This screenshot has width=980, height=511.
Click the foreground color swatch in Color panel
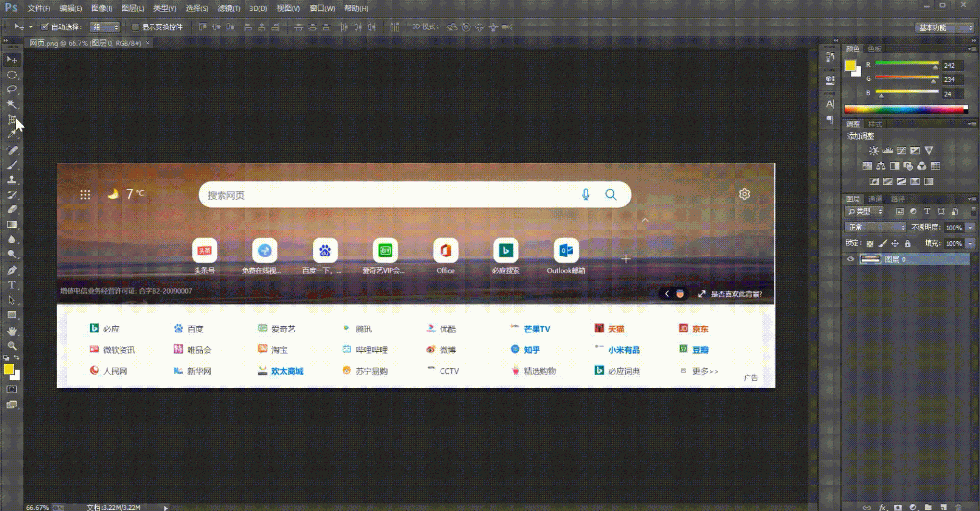[850, 65]
